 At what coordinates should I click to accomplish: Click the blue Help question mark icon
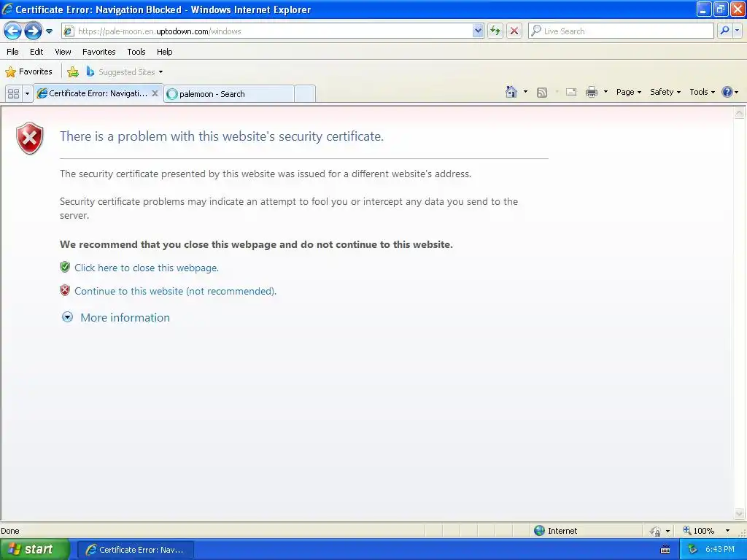pos(727,92)
